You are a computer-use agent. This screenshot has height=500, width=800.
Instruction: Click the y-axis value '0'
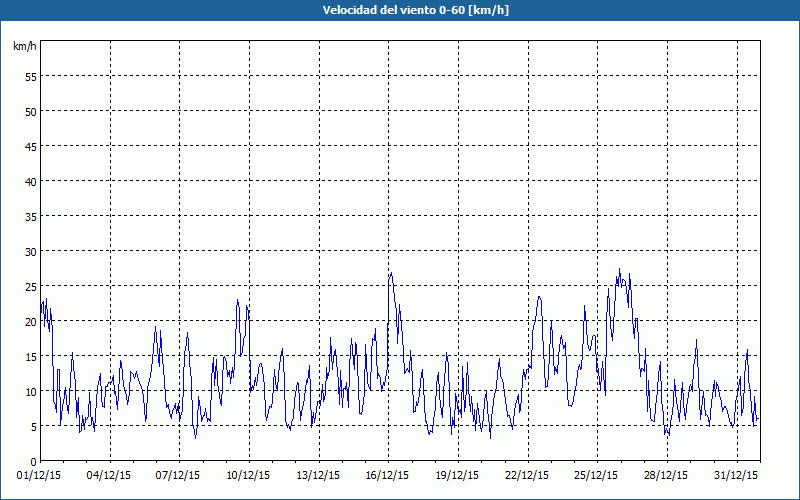coord(34,462)
